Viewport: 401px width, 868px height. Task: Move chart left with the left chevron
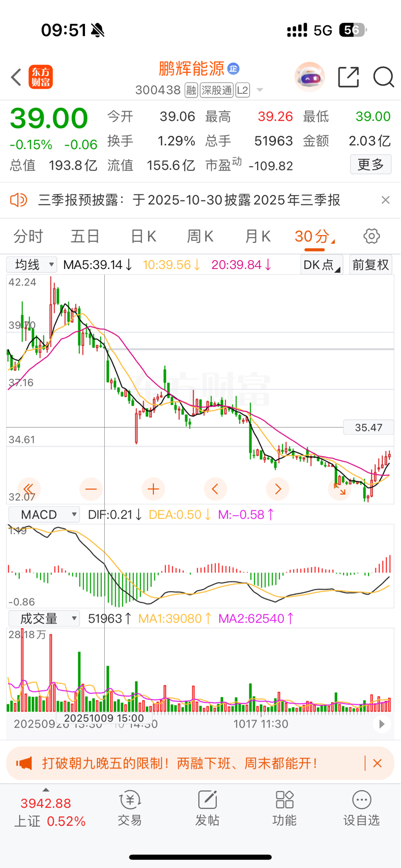click(215, 489)
